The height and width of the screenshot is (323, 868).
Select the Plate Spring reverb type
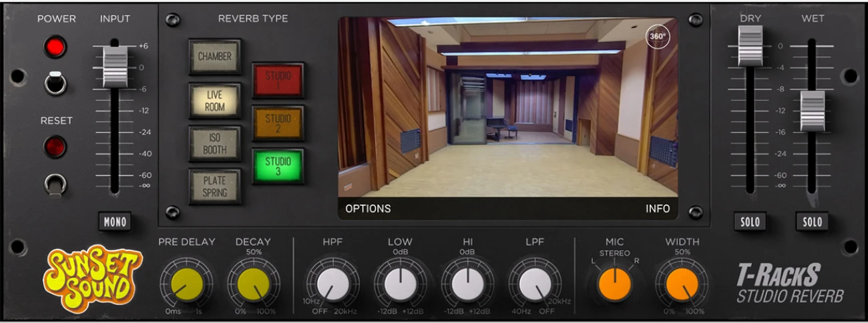coord(215,186)
